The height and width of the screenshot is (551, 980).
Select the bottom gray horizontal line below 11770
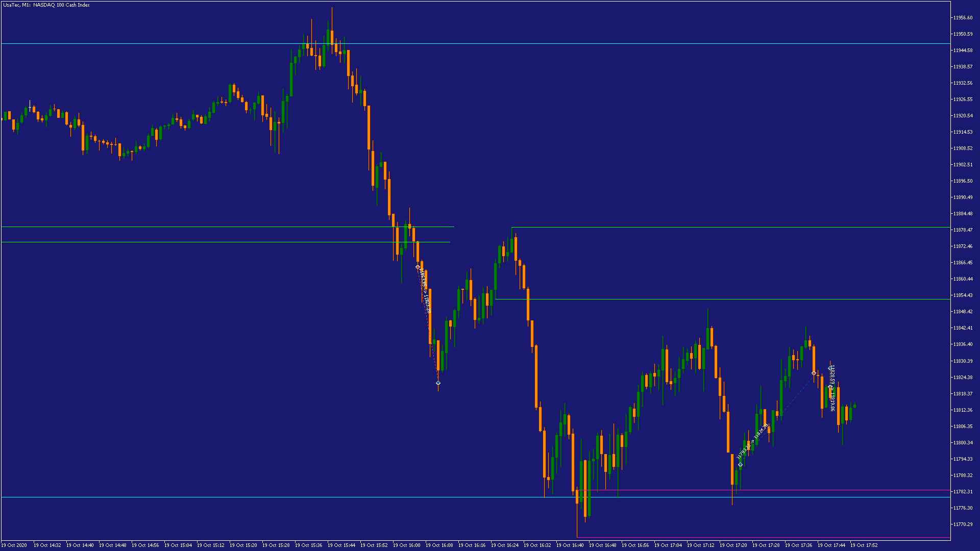click(x=766, y=537)
